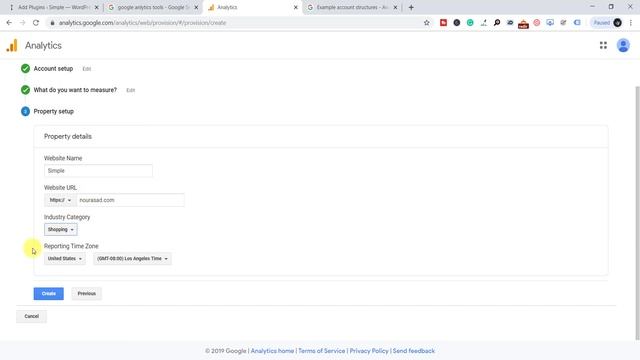The image size is (640, 360).
Task: Go back with the browser back arrow
Action: (9, 23)
